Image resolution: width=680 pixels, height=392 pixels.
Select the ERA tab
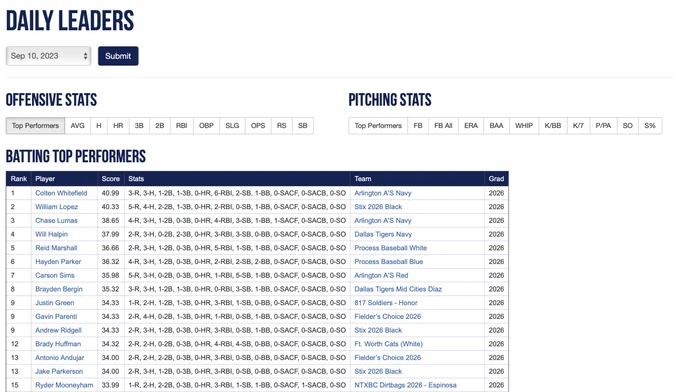(x=471, y=126)
